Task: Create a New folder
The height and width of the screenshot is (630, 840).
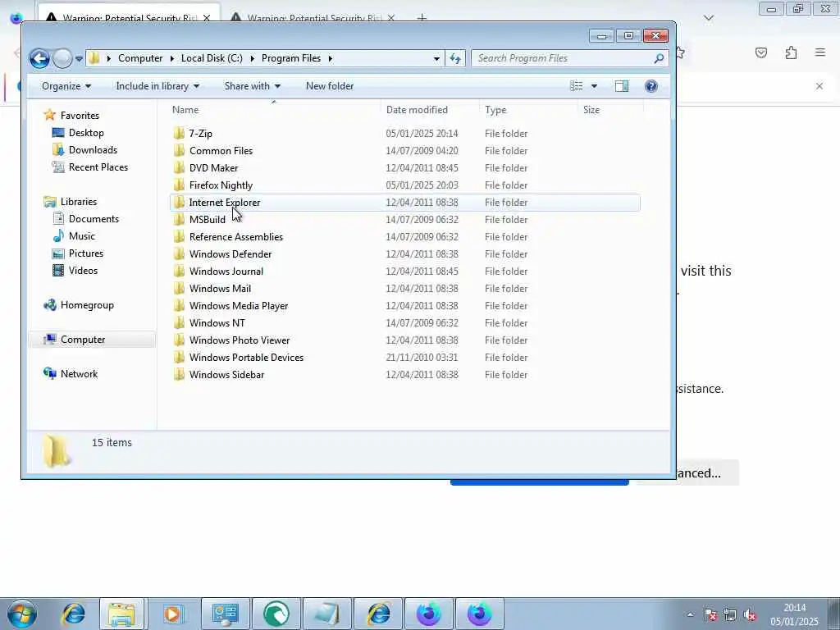Action: click(330, 86)
